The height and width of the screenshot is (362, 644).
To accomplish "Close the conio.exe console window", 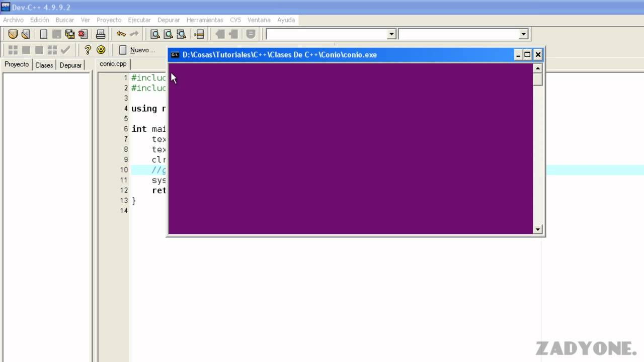I will click(538, 55).
